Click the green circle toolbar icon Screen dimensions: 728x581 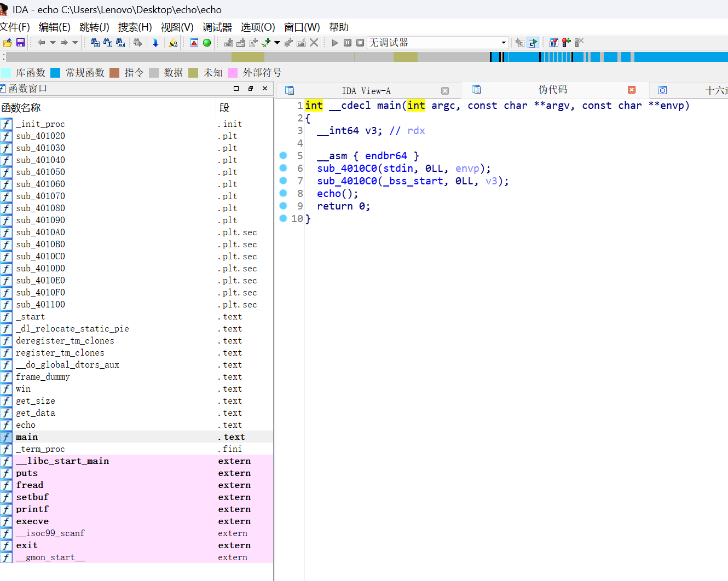pos(207,43)
